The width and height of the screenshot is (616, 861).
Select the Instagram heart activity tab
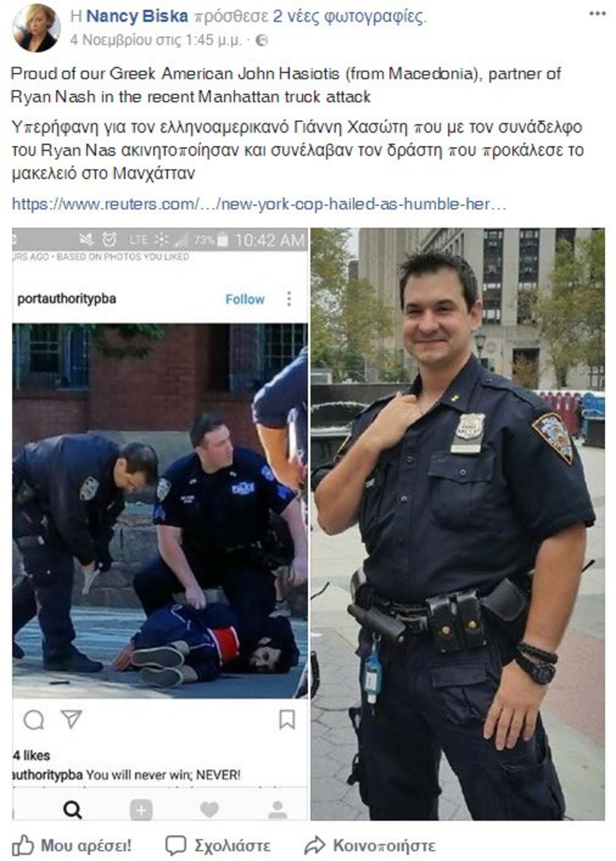click(x=209, y=810)
